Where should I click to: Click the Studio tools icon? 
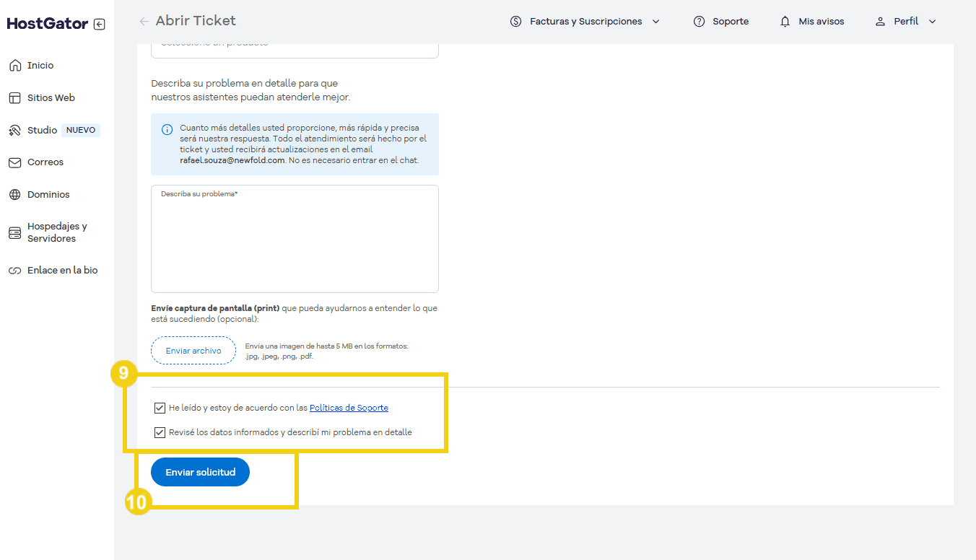tap(14, 131)
